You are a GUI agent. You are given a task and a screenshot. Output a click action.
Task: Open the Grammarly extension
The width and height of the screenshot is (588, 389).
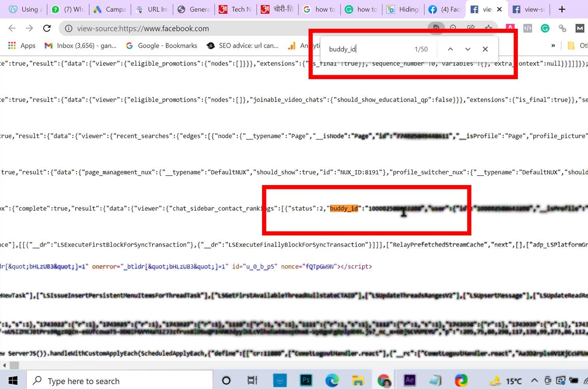[x=545, y=28]
